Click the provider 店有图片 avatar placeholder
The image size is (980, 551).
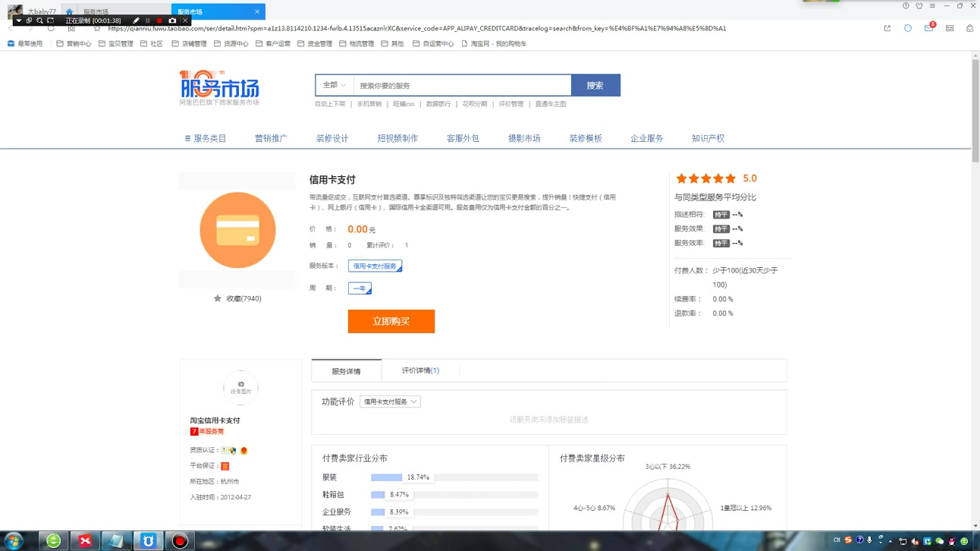tap(241, 388)
